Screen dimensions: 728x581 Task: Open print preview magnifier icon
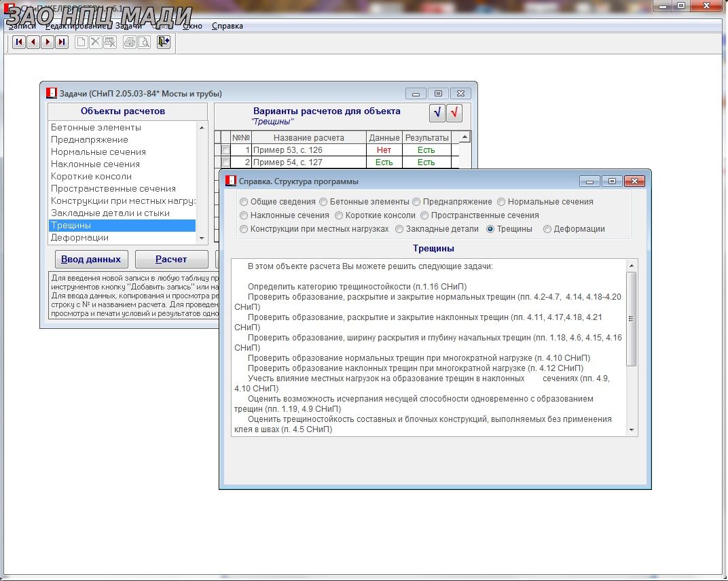point(144,42)
